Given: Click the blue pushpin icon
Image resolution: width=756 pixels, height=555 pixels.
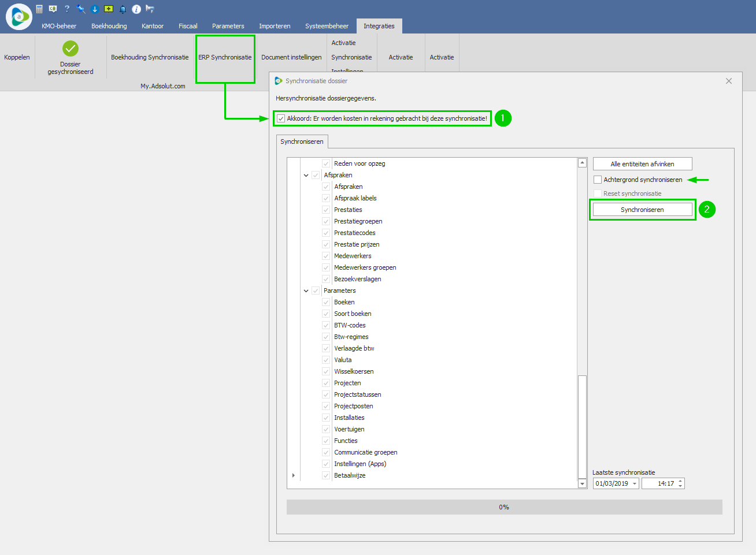Looking at the screenshot, I should coord(81,9).
